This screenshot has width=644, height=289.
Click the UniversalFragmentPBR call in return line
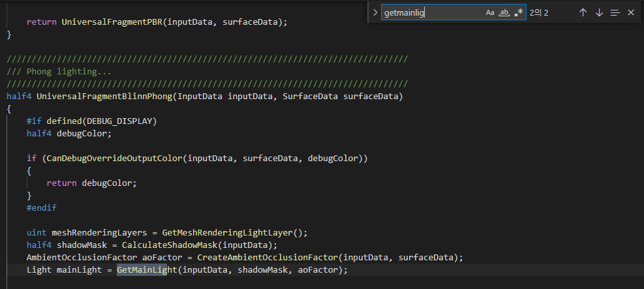pos(112,22)
